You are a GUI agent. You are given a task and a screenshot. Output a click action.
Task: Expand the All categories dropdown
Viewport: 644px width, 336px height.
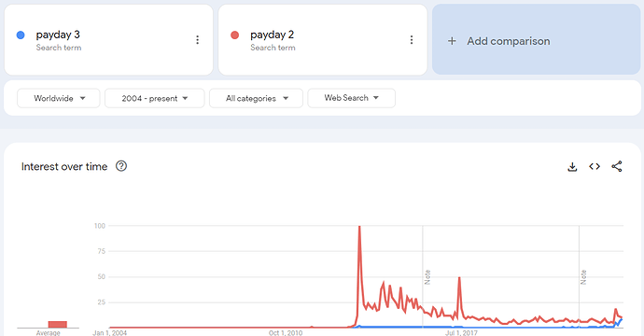[x=256, y=98]
